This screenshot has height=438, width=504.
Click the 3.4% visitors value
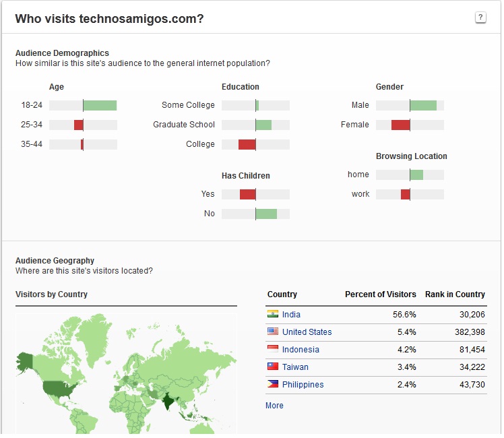pyautogui.click(x=408, y=369)
